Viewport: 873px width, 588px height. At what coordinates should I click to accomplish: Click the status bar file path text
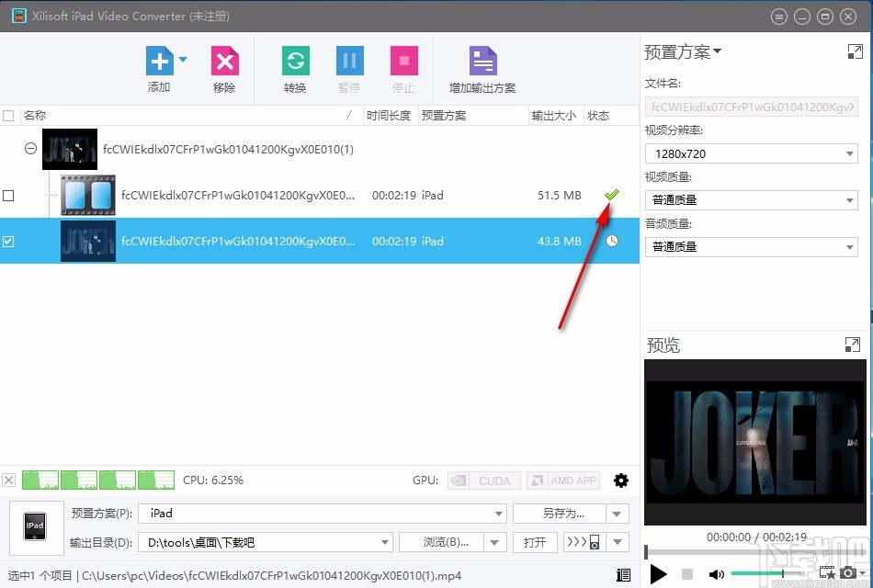tap(272, 576)
